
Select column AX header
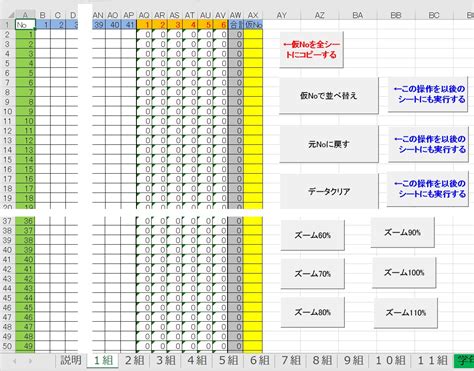coord(253,15)
